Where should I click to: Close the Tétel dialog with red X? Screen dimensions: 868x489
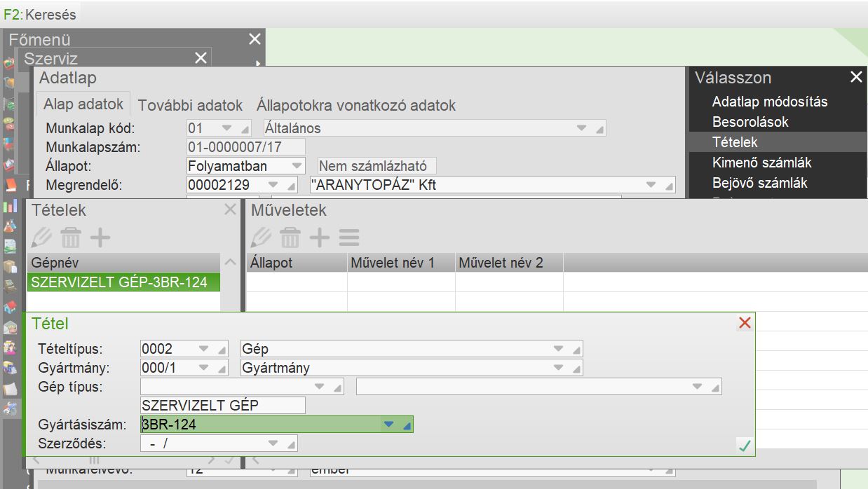pos(745,323)
